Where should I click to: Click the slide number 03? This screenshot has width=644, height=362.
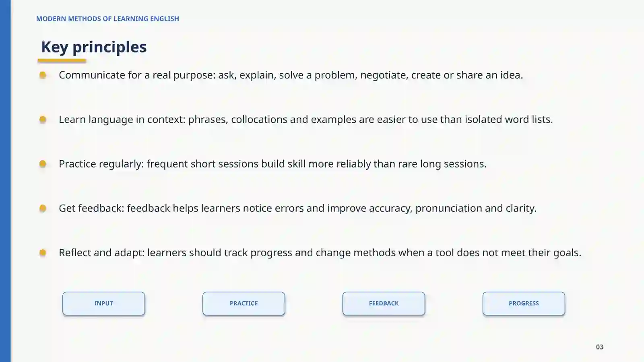pos(600,347)
